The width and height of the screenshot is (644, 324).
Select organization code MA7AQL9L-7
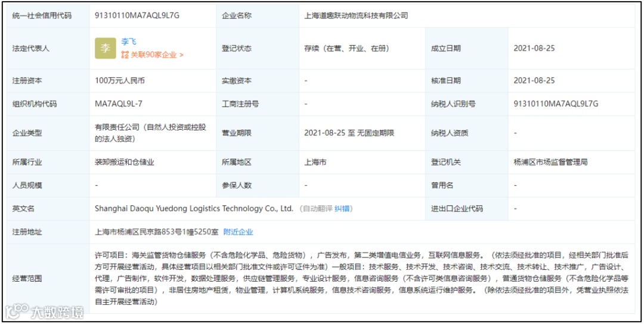point(119,104)
